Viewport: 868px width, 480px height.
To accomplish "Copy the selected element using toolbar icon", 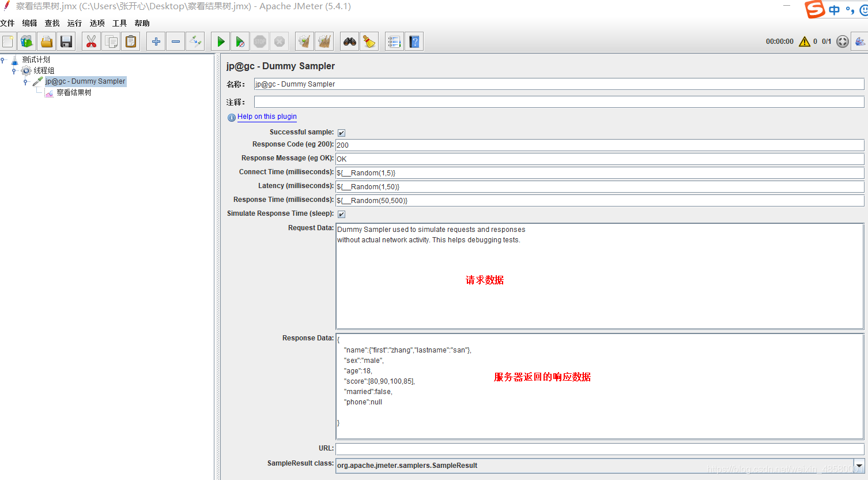I will click(111, 42).
